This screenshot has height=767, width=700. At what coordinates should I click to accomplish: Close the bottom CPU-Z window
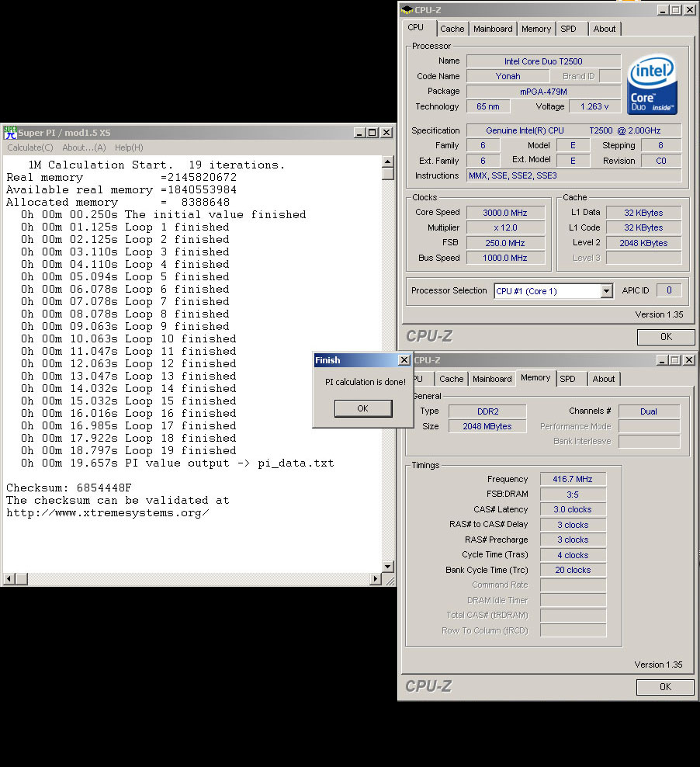(x=689, y=360)
